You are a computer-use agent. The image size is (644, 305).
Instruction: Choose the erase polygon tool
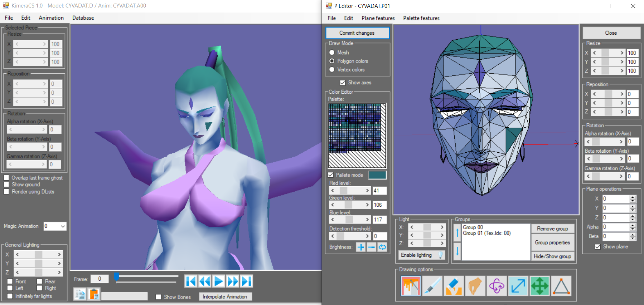pyautogui.click(x=454, y=286)
